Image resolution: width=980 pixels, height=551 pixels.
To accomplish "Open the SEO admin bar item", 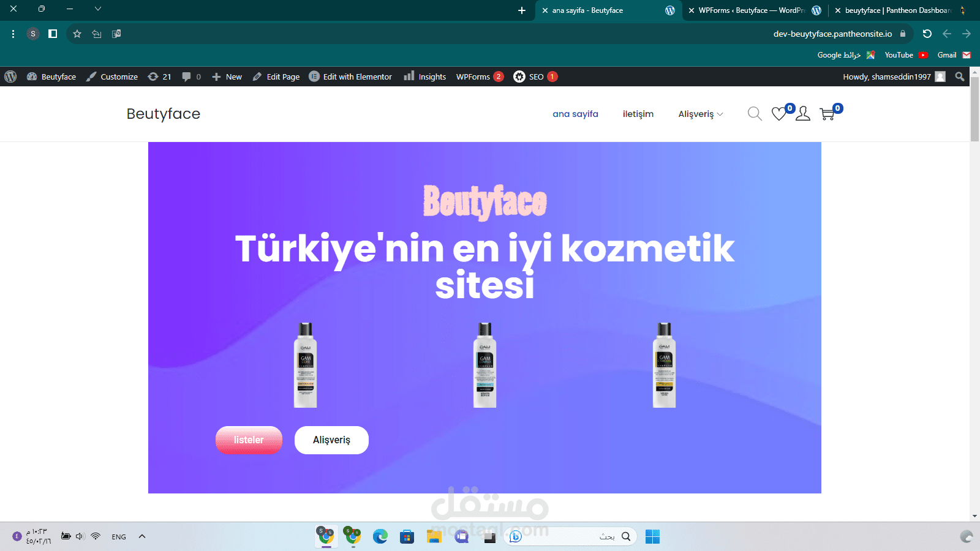I will pos(535,77).
